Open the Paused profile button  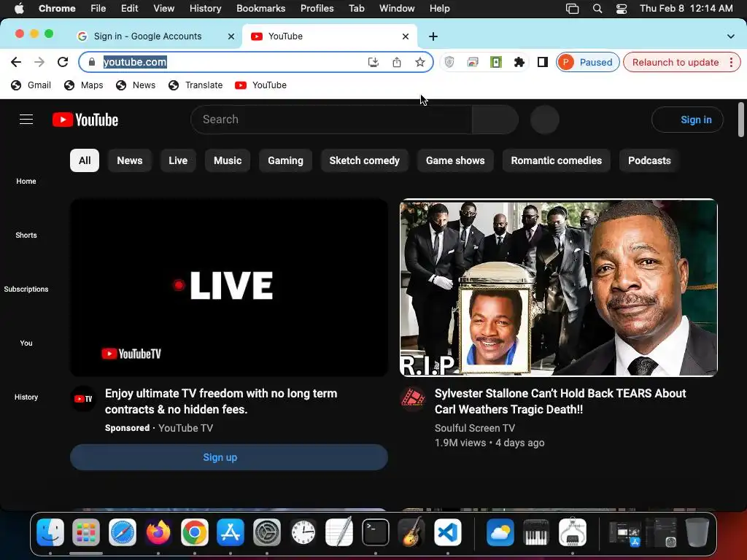pos(587,62)
